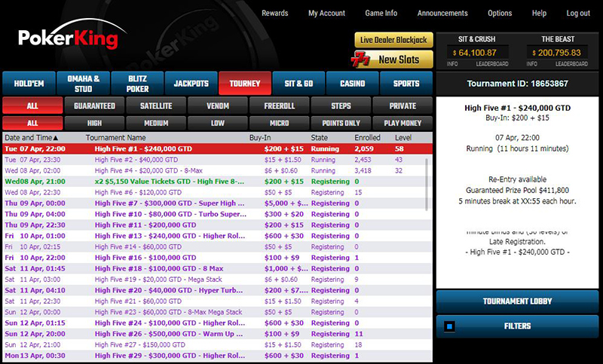603x364 pixels.
Task: Filter tournaments by Satellite
Action: coord(155,106)
